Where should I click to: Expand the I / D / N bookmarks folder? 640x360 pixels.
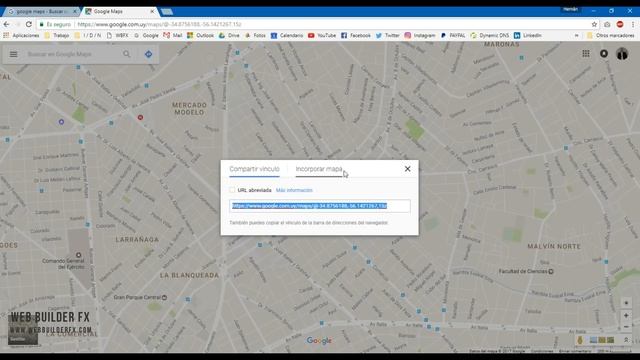88,36
